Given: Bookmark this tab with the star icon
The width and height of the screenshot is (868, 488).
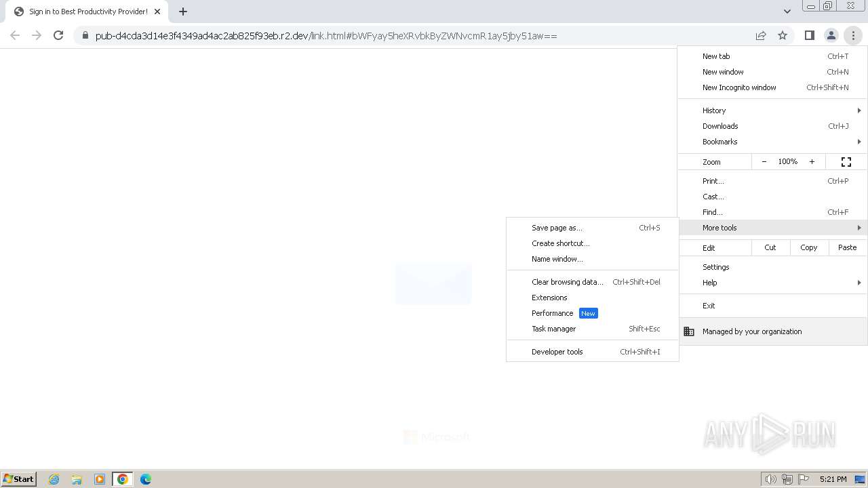Looking at the screenshot, I should point(783,36).
